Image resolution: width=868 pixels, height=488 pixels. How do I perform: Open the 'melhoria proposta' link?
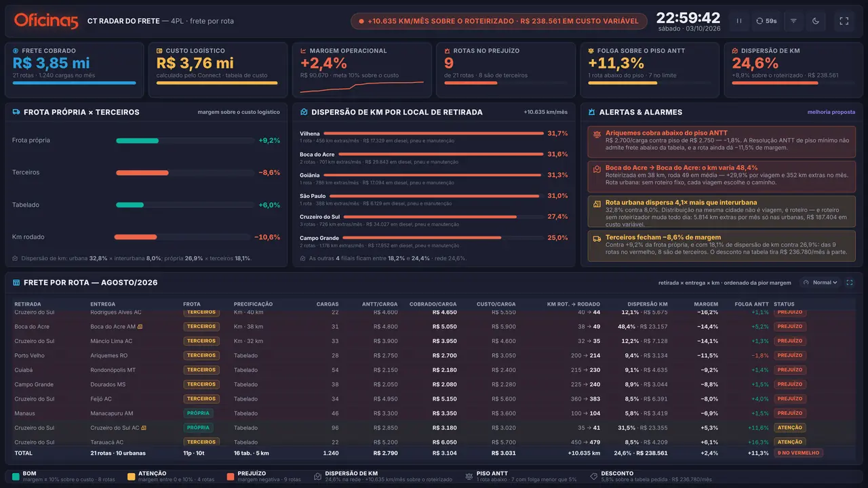coord(831,112)
